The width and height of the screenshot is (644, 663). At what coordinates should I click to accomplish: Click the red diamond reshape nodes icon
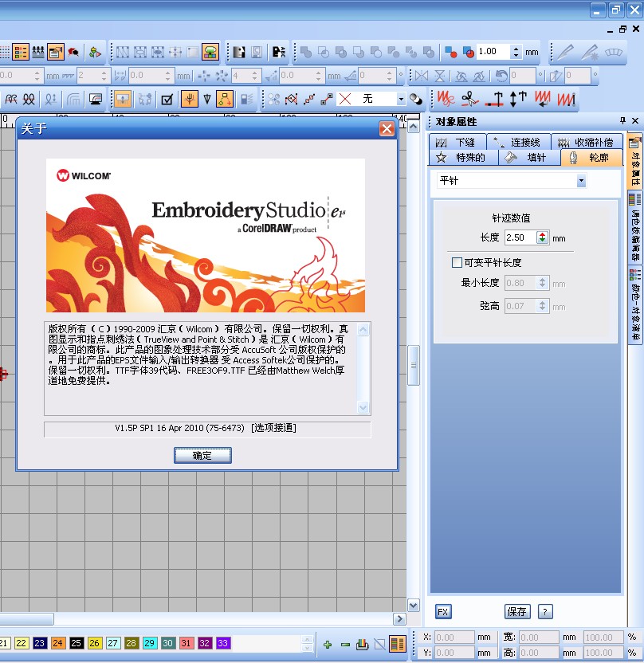[x=291, y=100]
